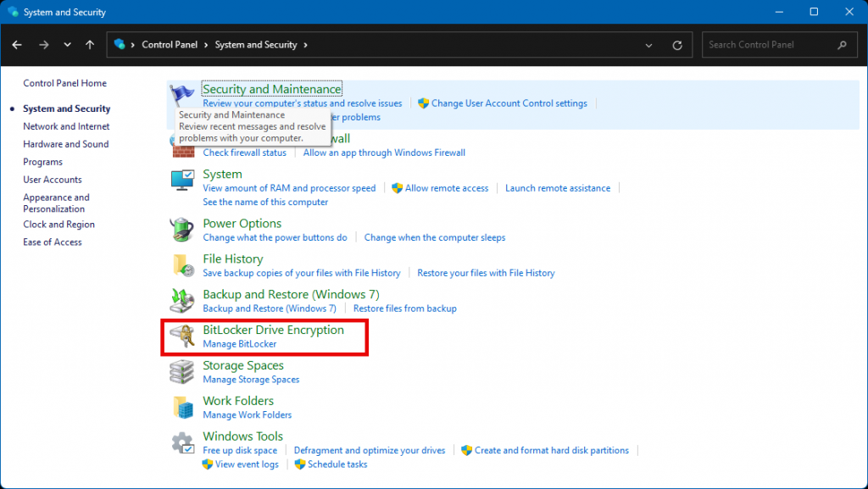This screenshot has width=868, height=489.
Task: Click the File History folder icon
Action: tap(183, 265)
